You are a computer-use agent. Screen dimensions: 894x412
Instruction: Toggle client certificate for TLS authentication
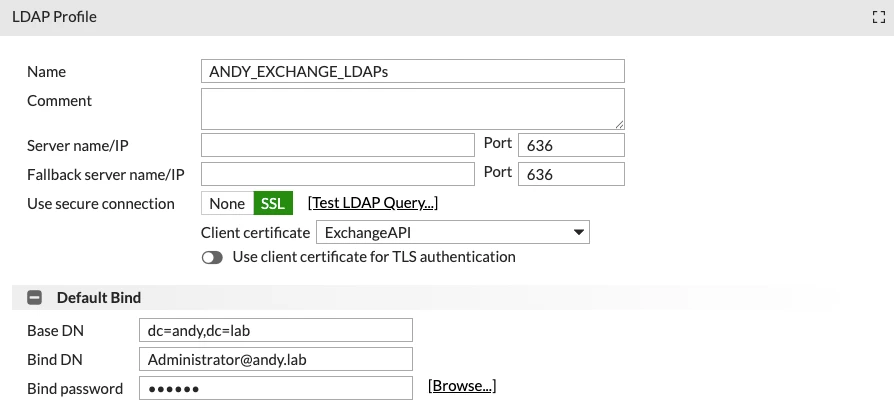(212, 258)
